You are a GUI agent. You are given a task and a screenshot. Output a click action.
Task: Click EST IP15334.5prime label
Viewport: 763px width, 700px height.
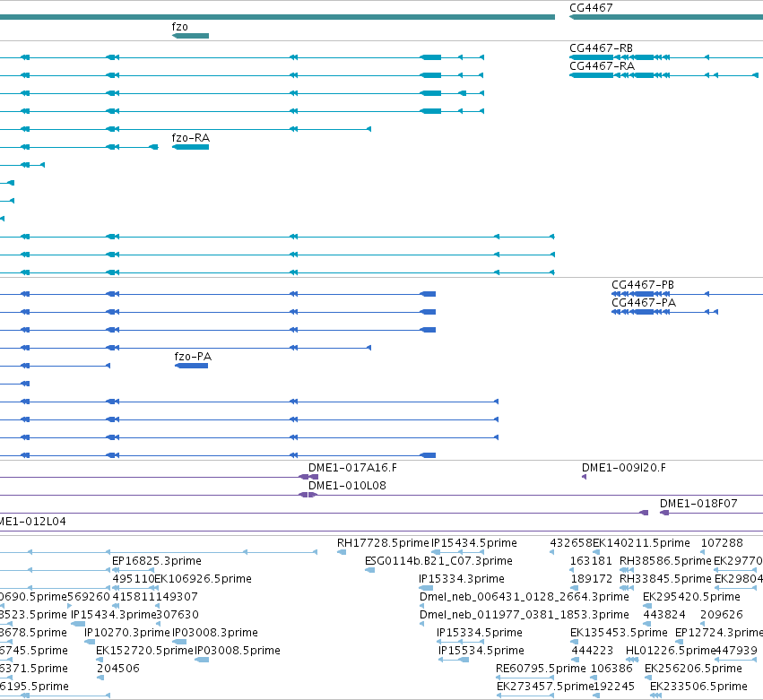coord(480,633)
